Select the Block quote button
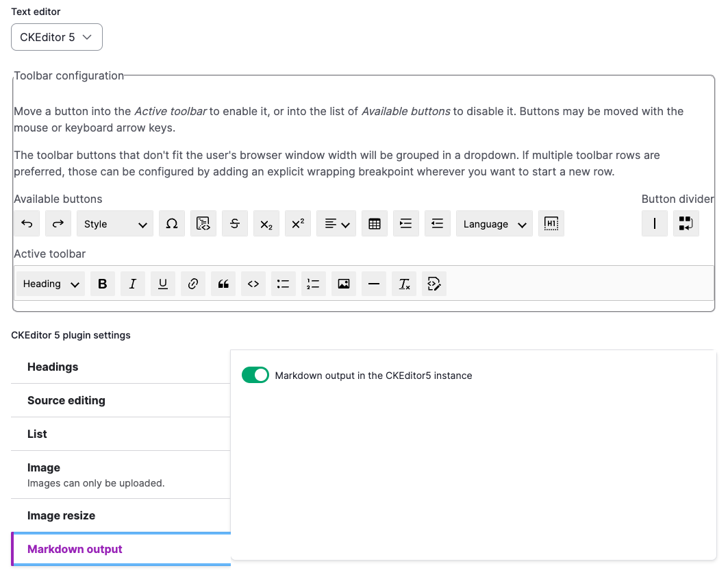Image resolution: width=728 pixels, height=577 pixels. pos(223,284)
